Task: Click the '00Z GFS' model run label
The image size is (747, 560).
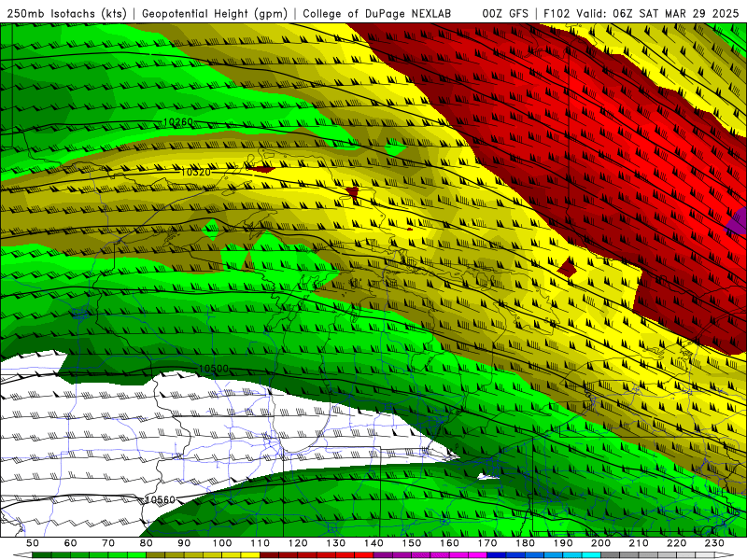Action: pos(505,14)
